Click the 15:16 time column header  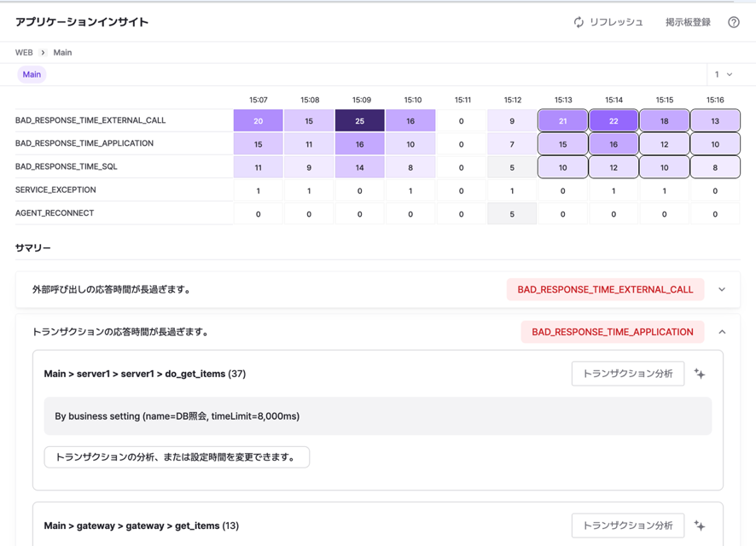tap(715, 101)
